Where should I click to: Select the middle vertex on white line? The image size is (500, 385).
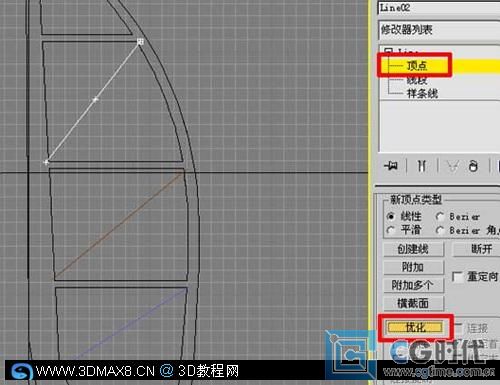pos(95,99)
